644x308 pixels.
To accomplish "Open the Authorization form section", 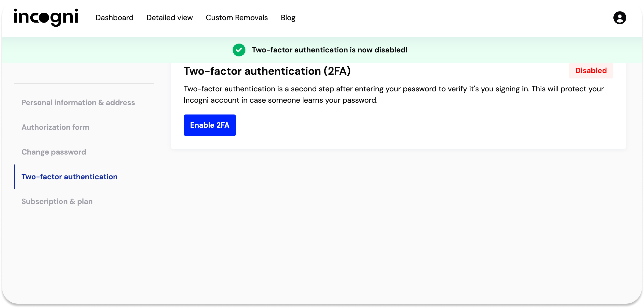I will 55,127.
